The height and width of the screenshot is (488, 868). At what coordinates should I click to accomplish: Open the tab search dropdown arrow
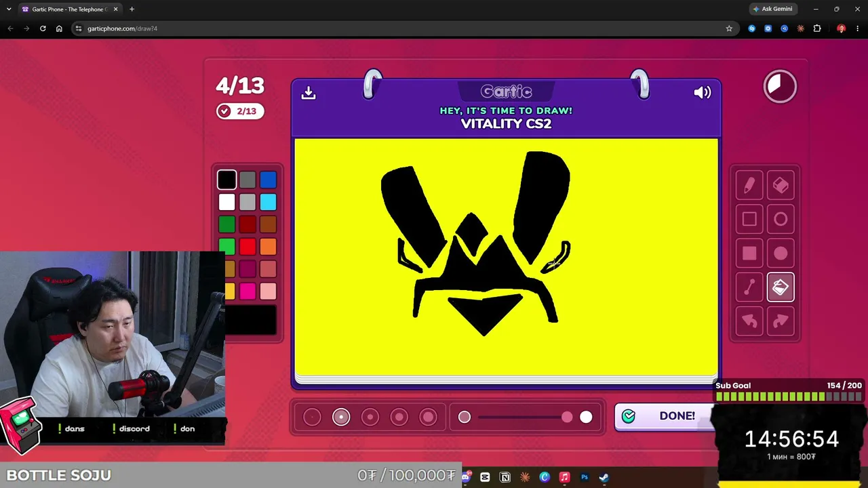[x=9, y=9]
